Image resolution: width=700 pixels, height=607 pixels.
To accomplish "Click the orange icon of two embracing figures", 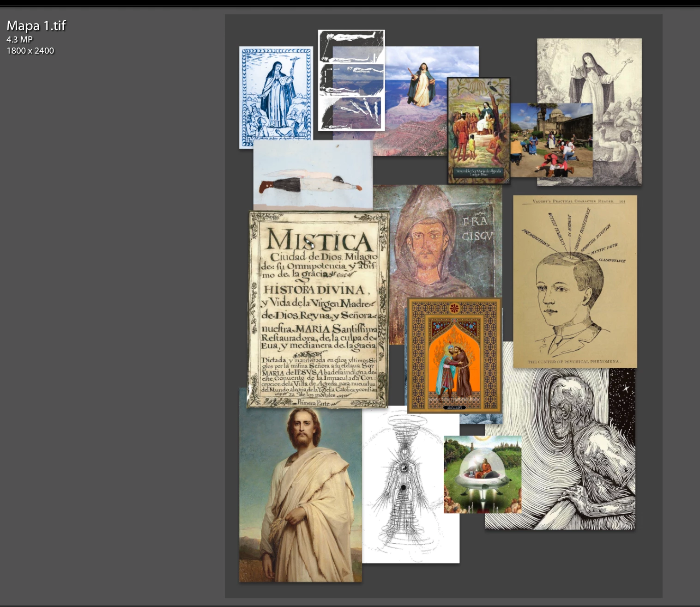I will (x=454, y=355).
